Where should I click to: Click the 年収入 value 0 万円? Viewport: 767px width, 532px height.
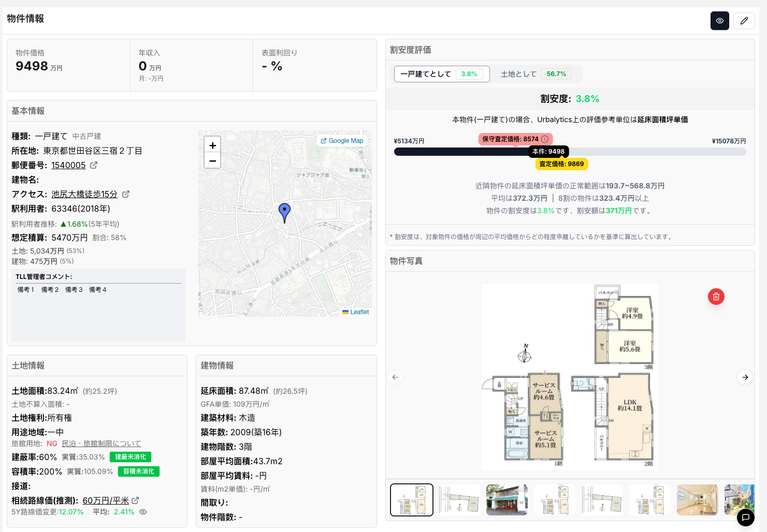pos(150,66)
